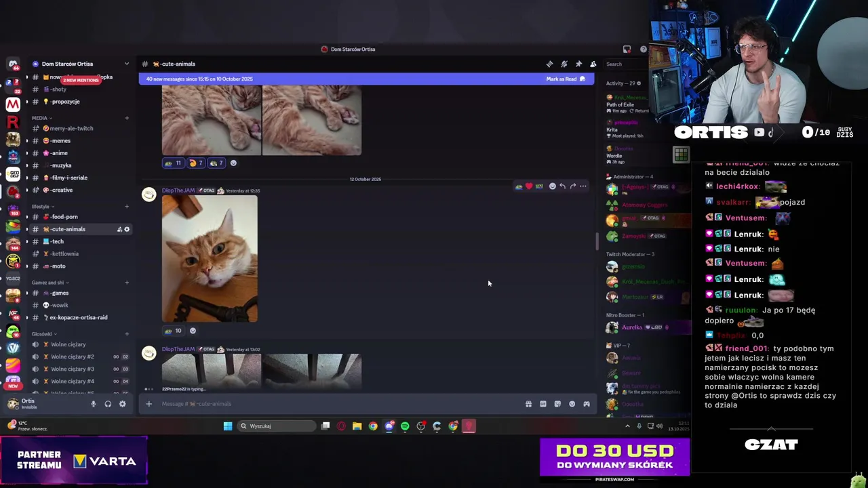Open the ex-kopacze-ortisa-raid channel
The width and height of the screenshot is (868, 488).
coord(80,317)
